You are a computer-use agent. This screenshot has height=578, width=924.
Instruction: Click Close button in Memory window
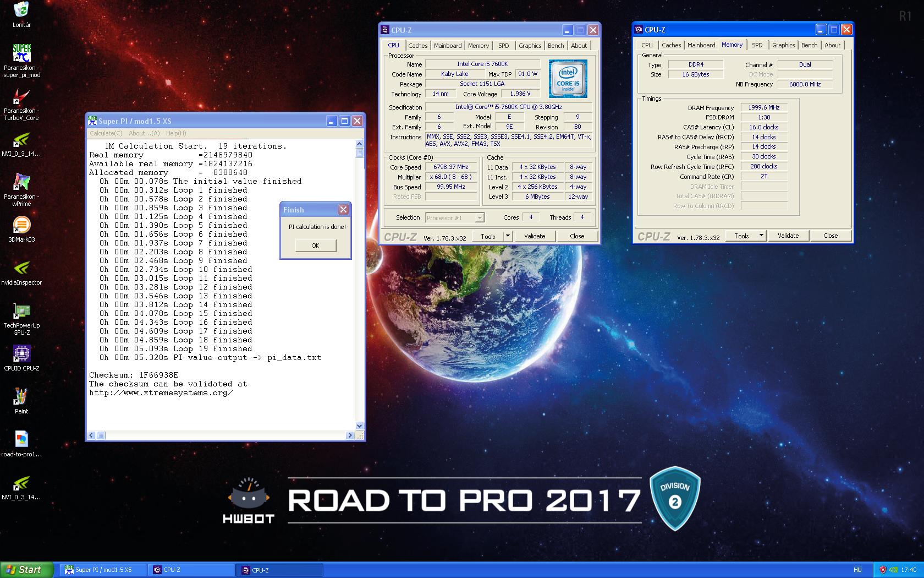point(831,236)
